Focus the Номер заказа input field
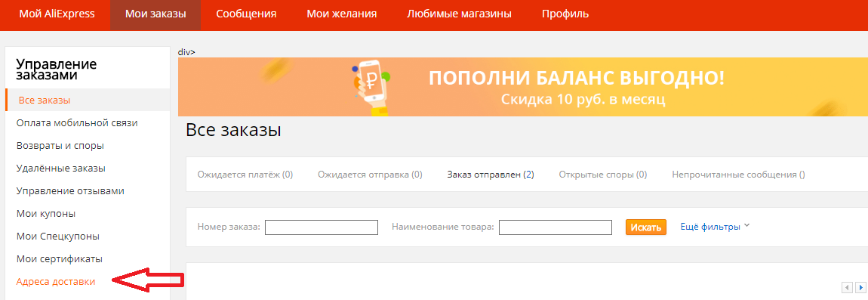The height and width of the screenshot is (300, 868). (322, 227)
